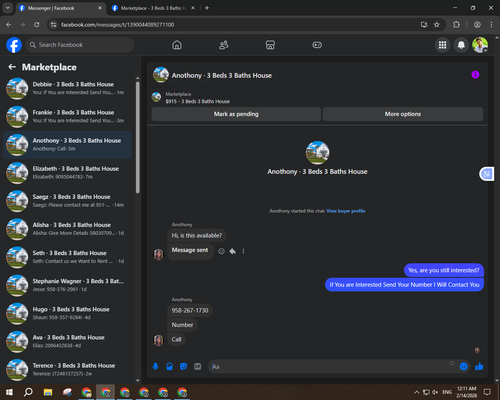Record a voice clip with microphone icon
The width and height of the screenshot is (500, 400).
tap(155, 367)
